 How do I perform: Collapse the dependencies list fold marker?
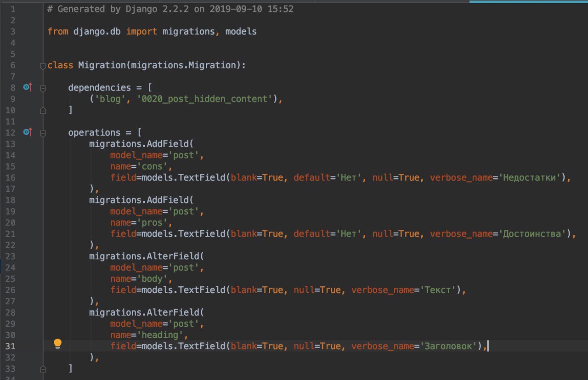(x=43, y=88)
